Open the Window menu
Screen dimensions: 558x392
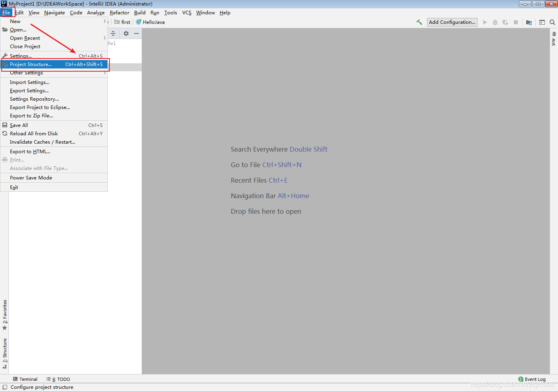point(205,13)
